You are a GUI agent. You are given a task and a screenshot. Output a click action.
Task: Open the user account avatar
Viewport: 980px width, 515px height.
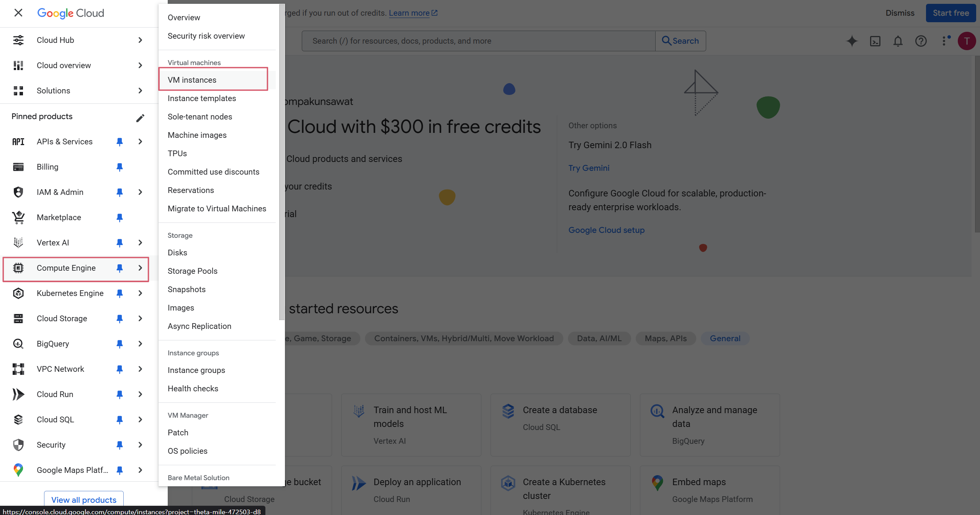967,41
